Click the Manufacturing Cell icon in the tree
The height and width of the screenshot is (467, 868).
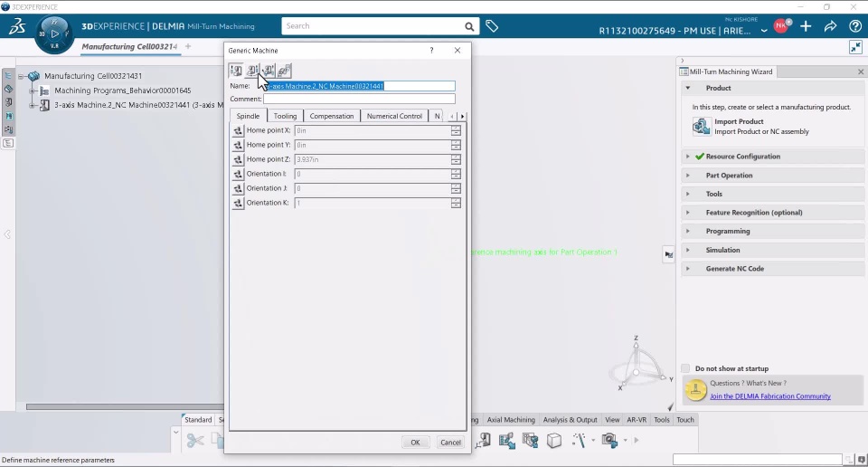point(33,76)
